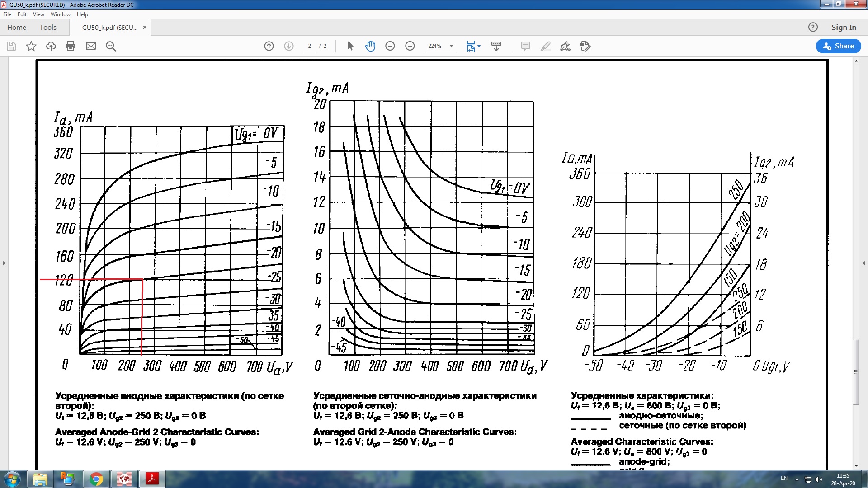Click the Sign In link
Screen dimensions: 868x488
click(x=844, y=27)
